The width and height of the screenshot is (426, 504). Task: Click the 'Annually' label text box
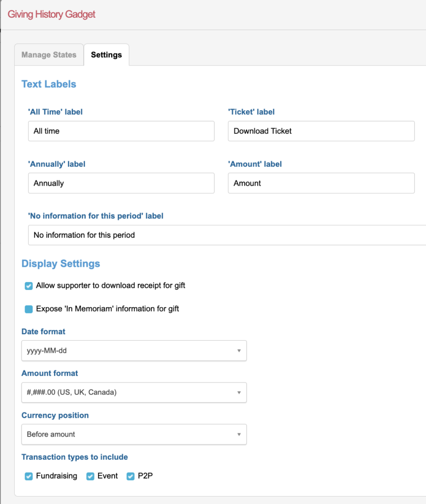click(121, 183)
